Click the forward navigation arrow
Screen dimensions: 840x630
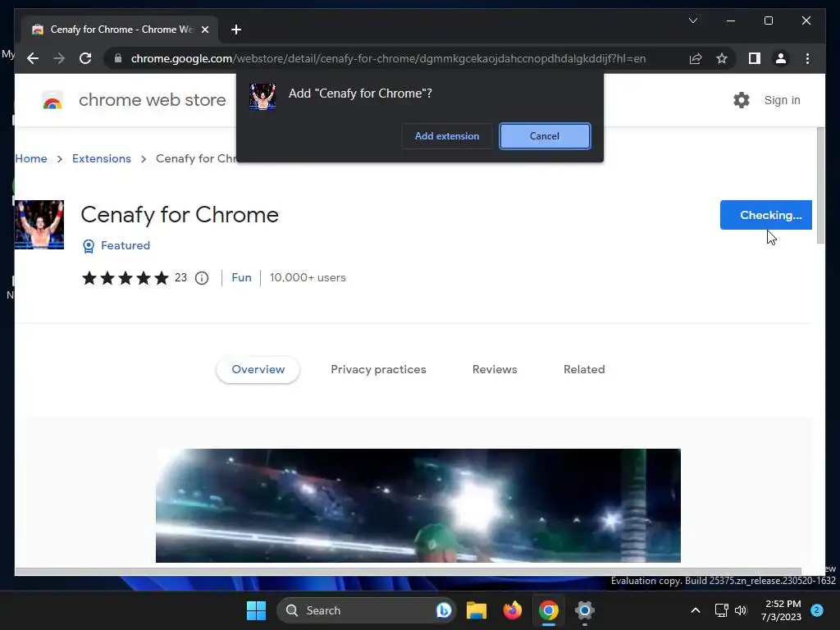point(59,58)
